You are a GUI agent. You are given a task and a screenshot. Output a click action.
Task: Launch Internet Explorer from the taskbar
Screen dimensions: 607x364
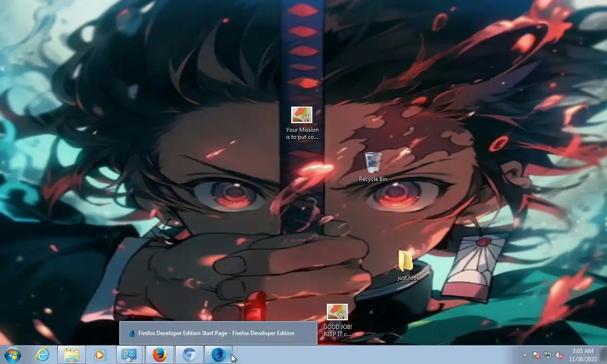point(42,355)
